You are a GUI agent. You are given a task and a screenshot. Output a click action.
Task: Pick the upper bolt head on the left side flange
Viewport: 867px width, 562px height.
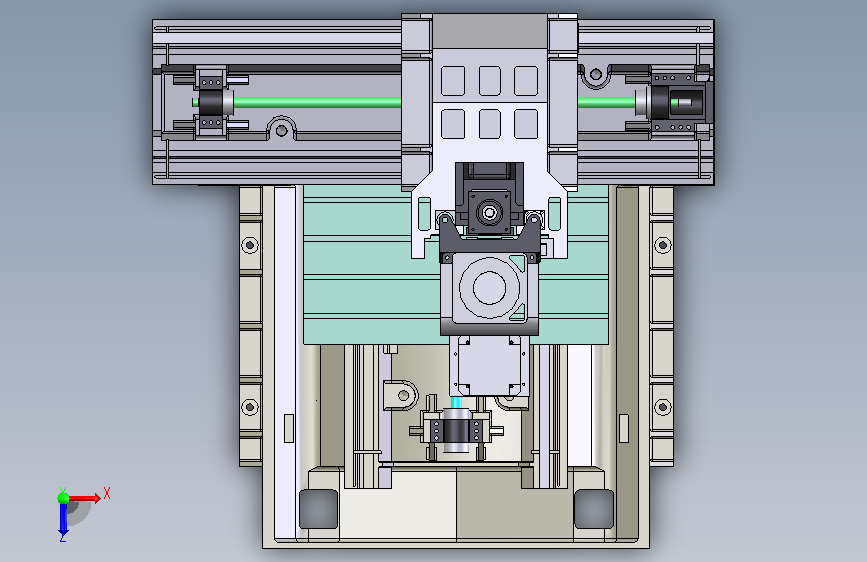[x=250, y=244]
